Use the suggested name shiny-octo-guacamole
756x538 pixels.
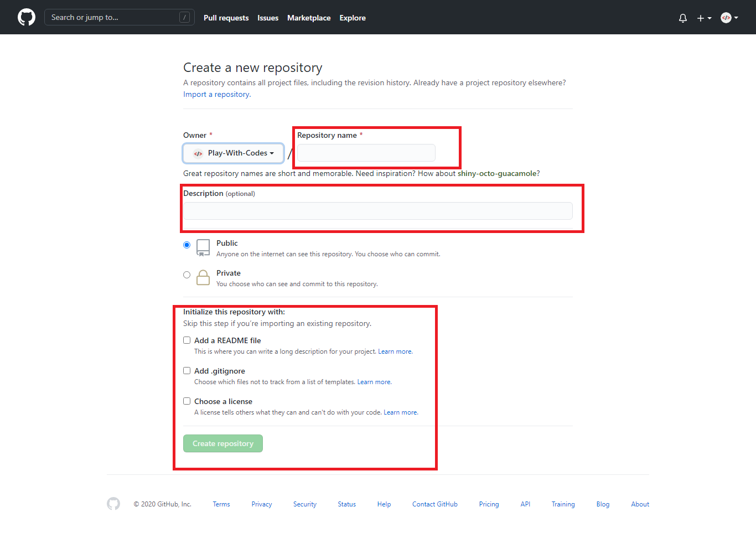click(496, 173)
